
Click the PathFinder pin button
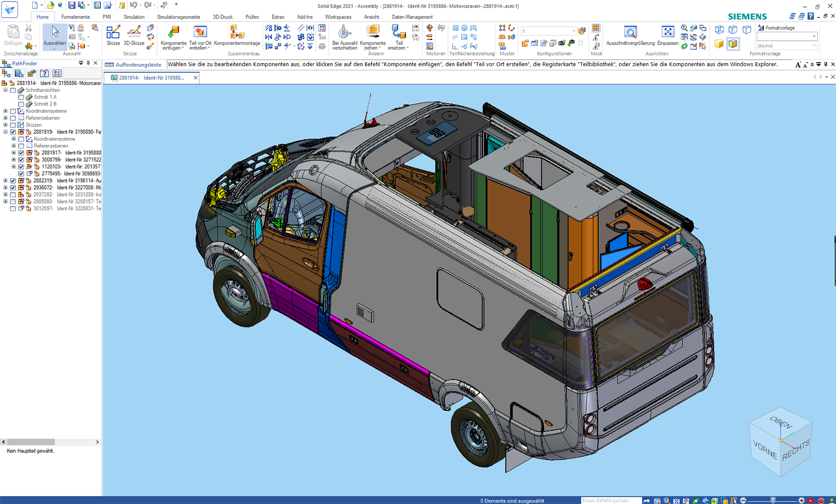click(88, 63)
